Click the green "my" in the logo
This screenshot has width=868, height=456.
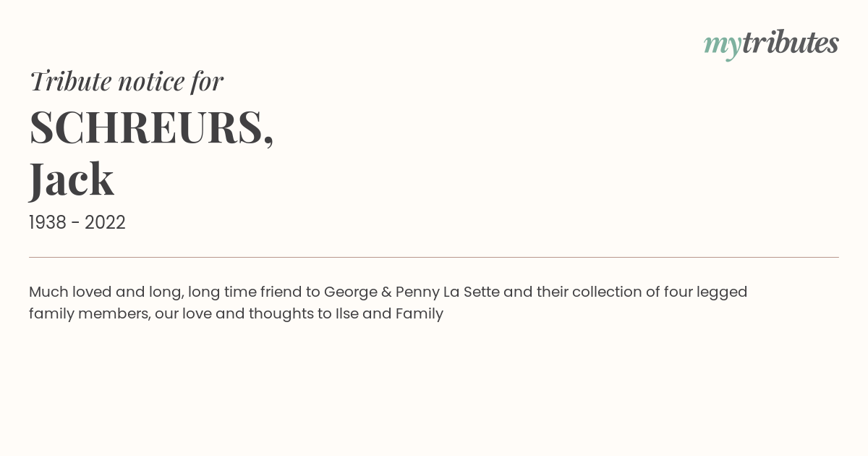[x=722, y=46]
